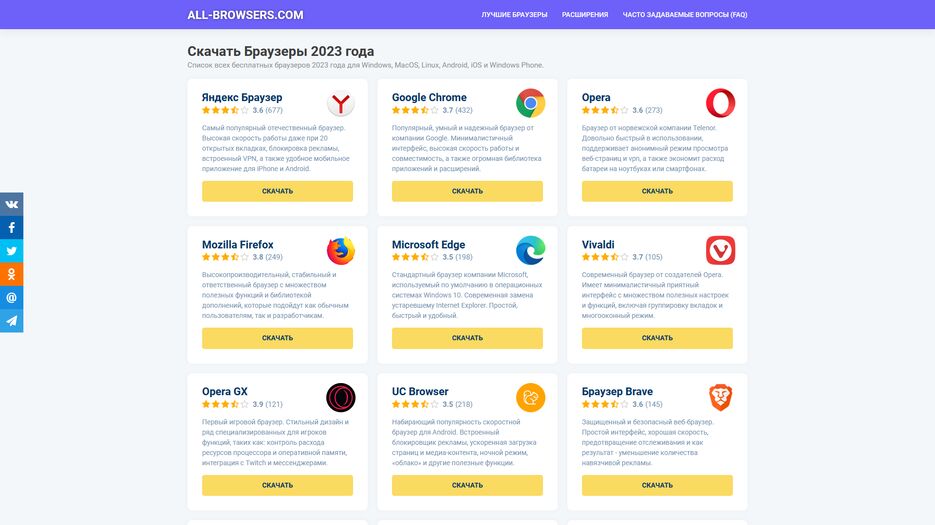Click the star rating of Vivaldi
The height and width of the screenshot is (525, 935).
pos(605,257)
